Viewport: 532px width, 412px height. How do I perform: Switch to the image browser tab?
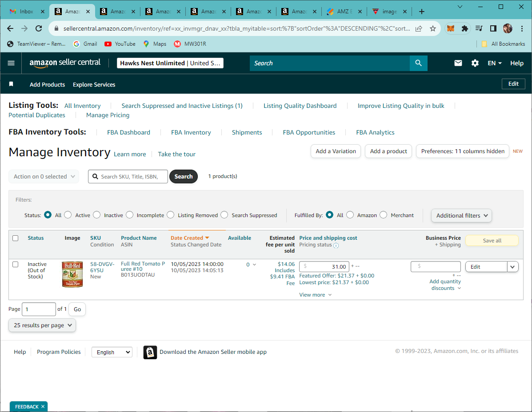(x=389, y=12)
